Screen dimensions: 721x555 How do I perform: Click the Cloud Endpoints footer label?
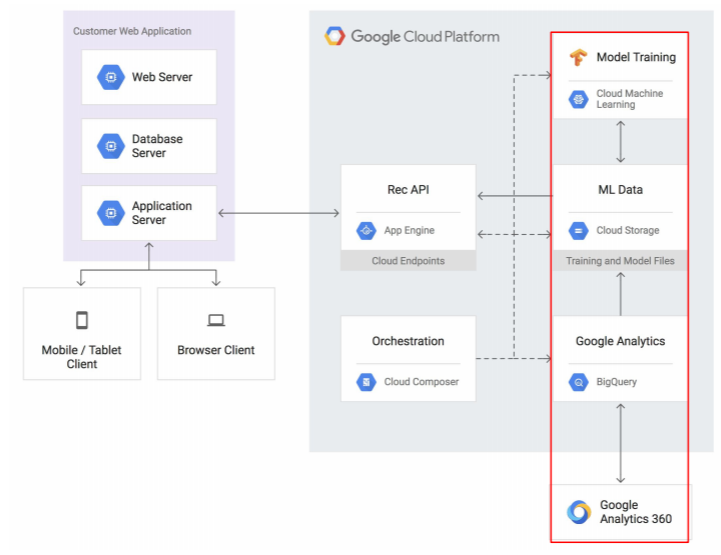click(408, 261)
